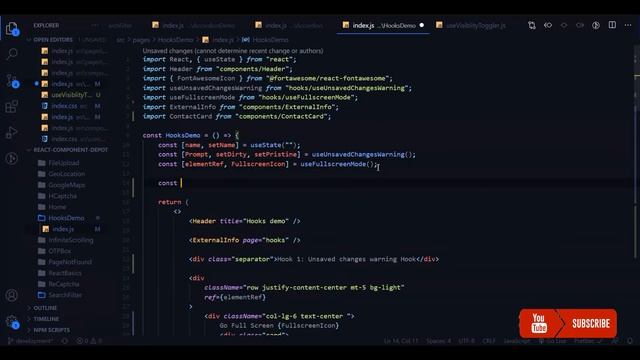Open Explorer panel ellipsis menu
This screenshot has width=640, height=360.
pos(95,25)
